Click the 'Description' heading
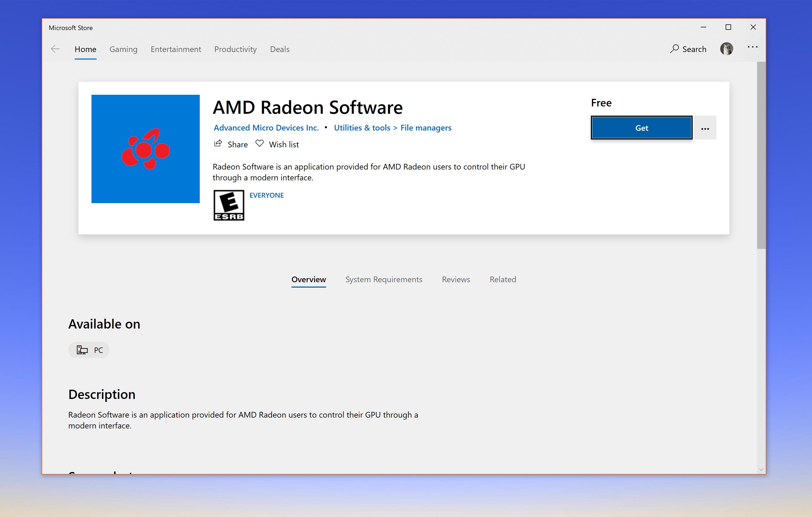The image size is (812, 517). tap(102, 395)
